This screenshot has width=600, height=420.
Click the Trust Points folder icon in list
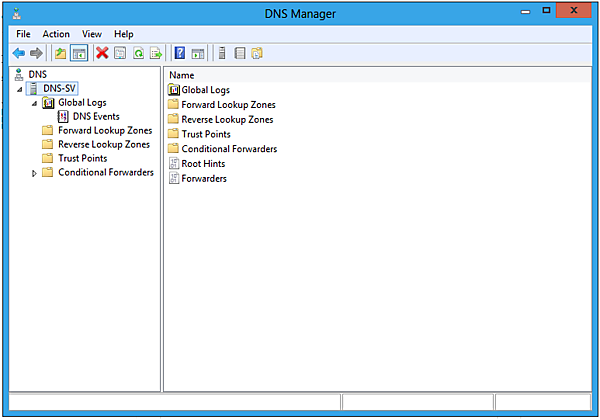click(173, 134)
